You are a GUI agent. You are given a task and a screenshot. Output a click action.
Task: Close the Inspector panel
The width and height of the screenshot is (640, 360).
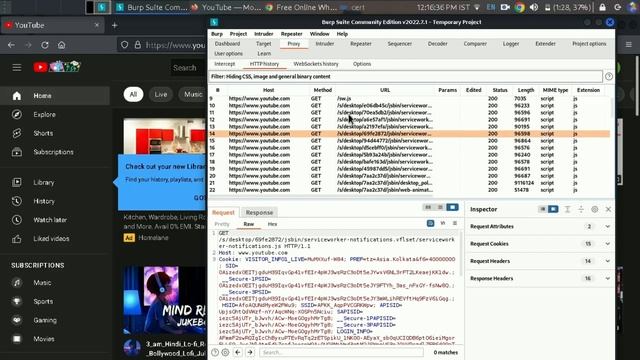click(608, 209)
